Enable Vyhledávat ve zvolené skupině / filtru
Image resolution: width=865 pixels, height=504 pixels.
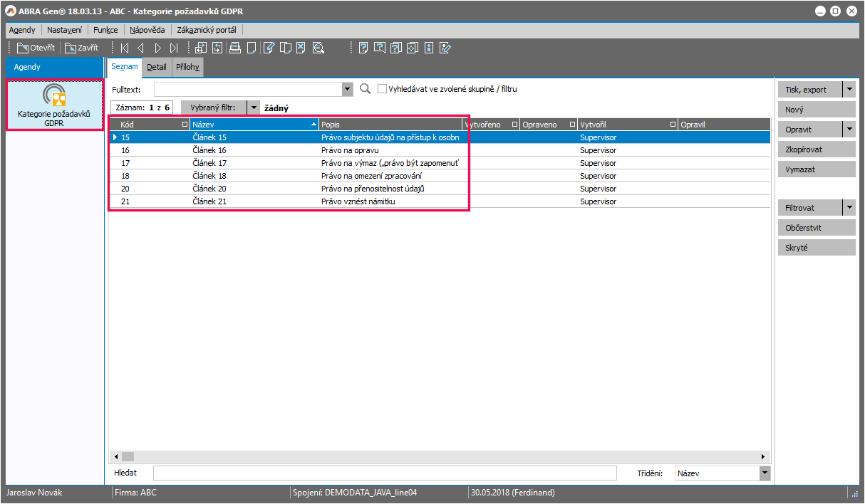383,89
